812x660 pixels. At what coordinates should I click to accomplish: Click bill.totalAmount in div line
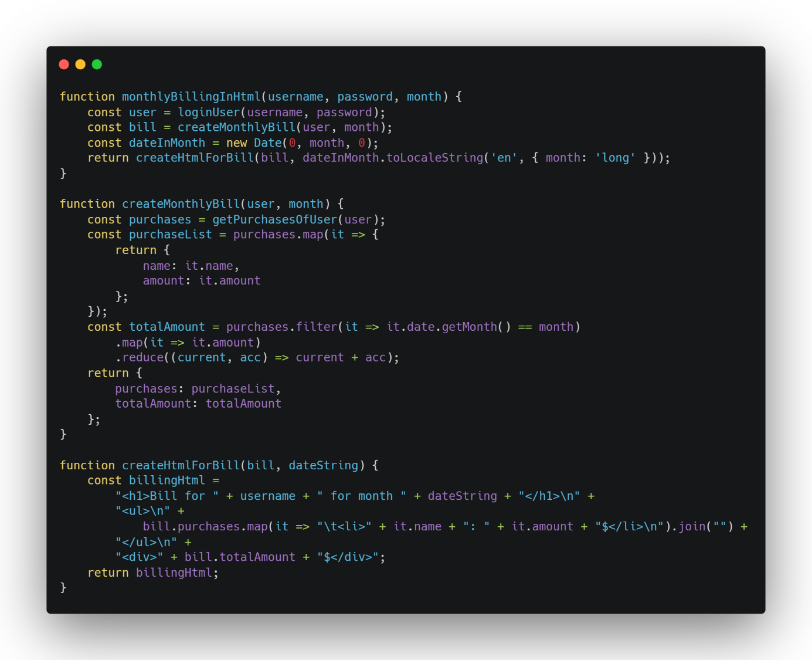pos(240,557)
